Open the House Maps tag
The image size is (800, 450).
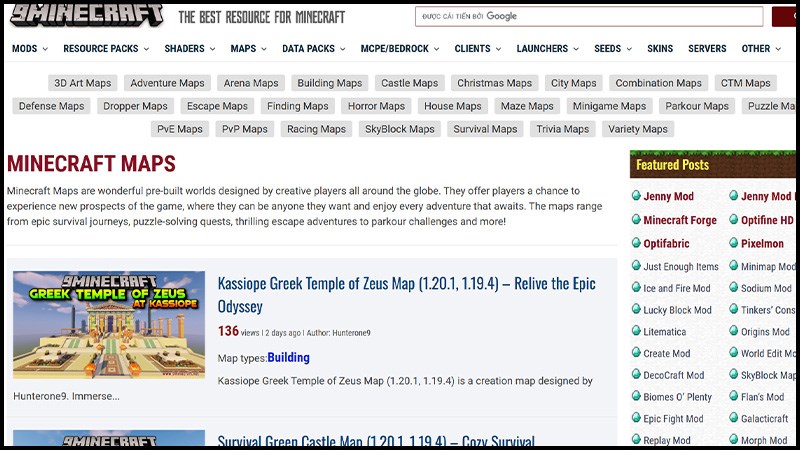tap(453, 106)
